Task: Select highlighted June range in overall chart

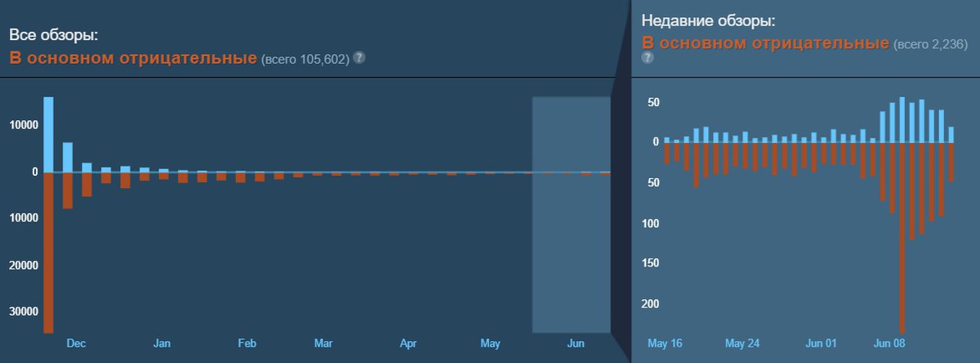Action: (x=571, y=214)
